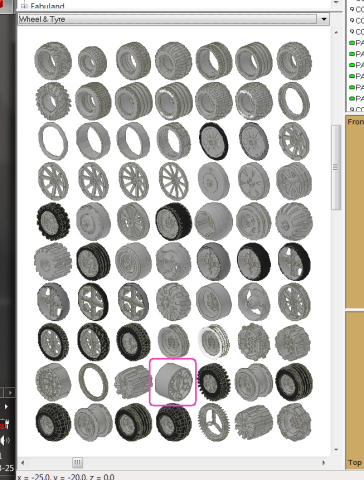Click the horizontal scrollbar thumb below the parts
364x480 pixels.
pos(77,463)
